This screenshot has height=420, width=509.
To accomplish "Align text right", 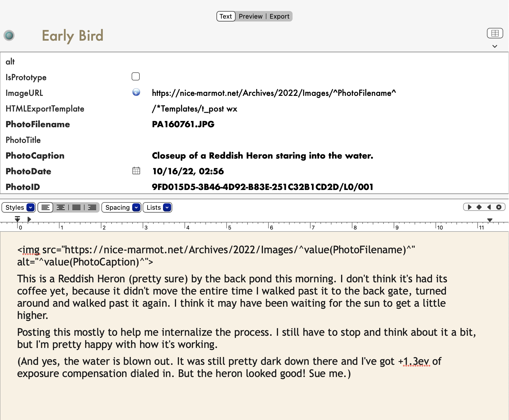I will [x=92, y=207].
